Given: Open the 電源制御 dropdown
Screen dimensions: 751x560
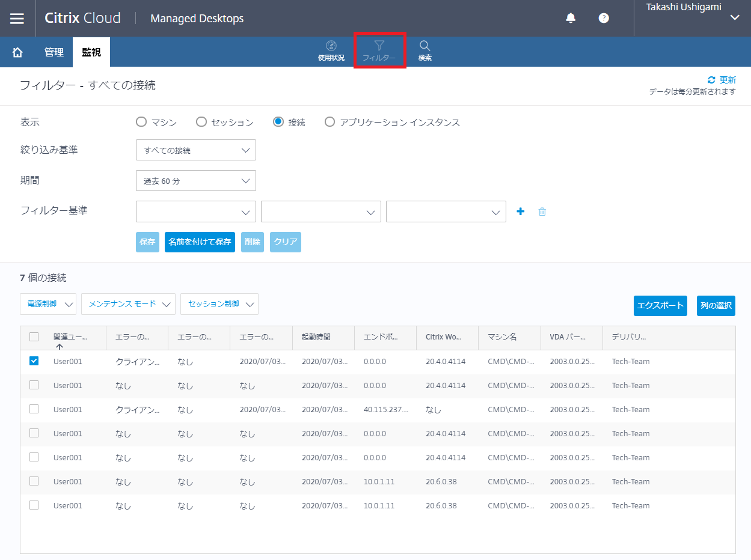Looking at the screenshot, I should click(48, 304).
